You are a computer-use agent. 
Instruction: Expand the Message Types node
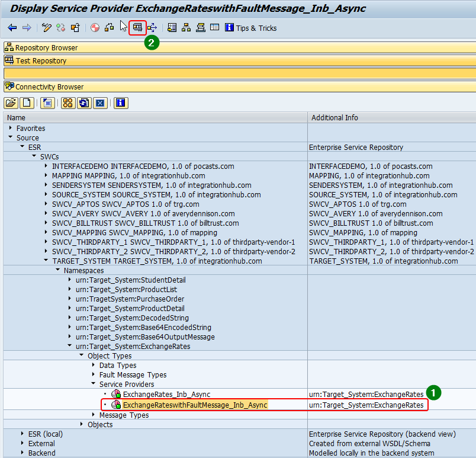pyautogui.click(x=94, y=415)
